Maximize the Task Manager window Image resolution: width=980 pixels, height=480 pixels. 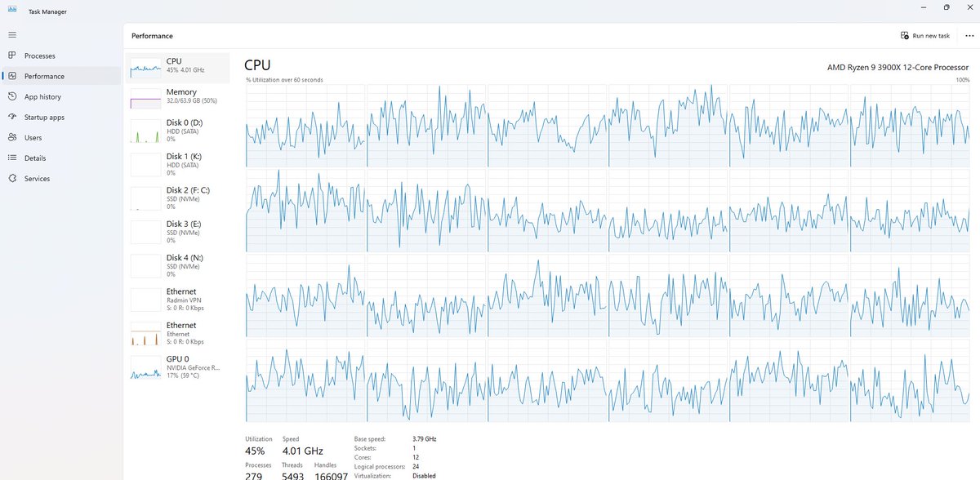coord(947,7)
